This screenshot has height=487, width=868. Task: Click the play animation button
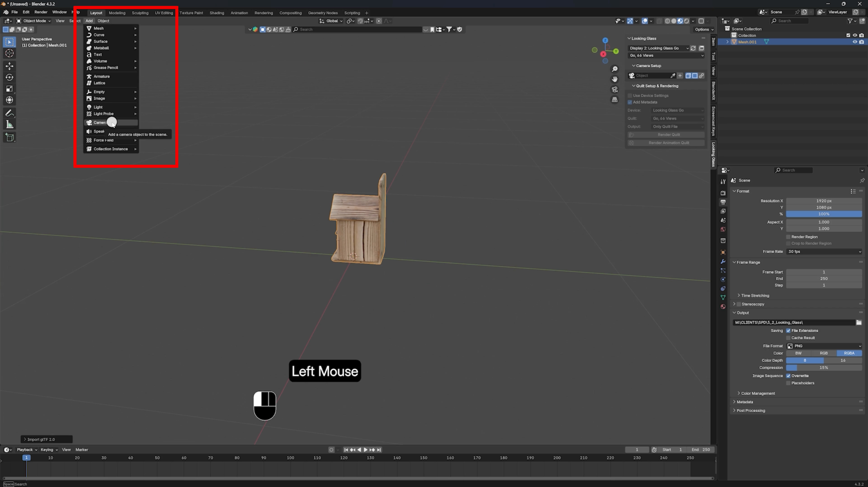[x=366, y=450]
